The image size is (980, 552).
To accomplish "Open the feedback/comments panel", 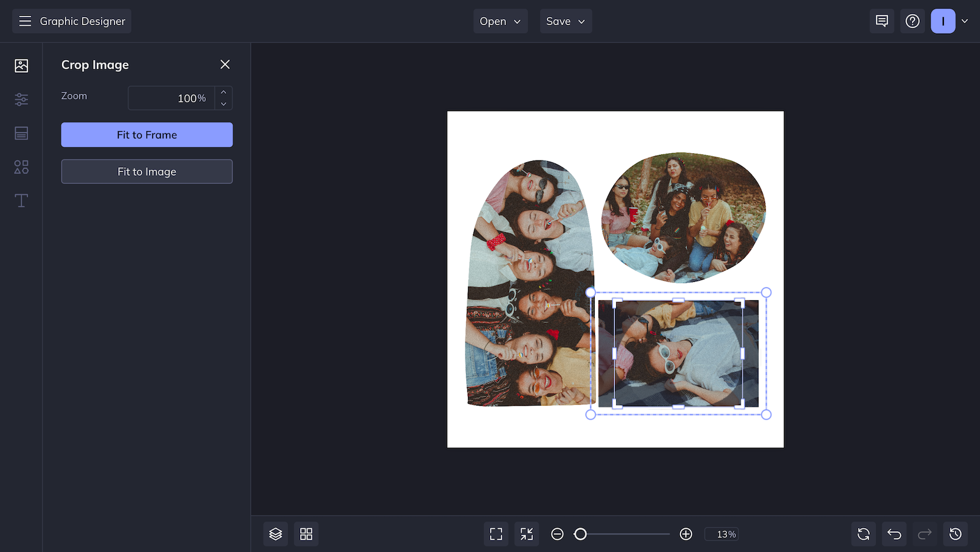I will point(881,21).
